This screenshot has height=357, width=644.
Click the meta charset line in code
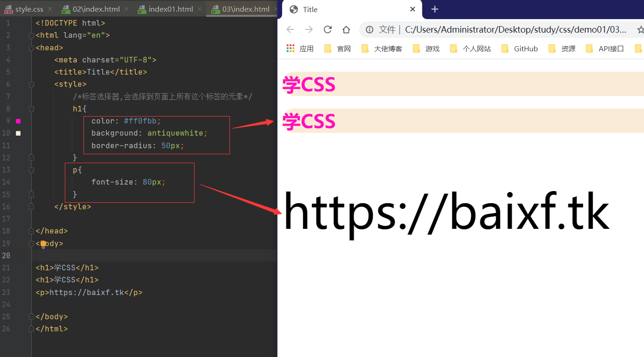(105, 60)
